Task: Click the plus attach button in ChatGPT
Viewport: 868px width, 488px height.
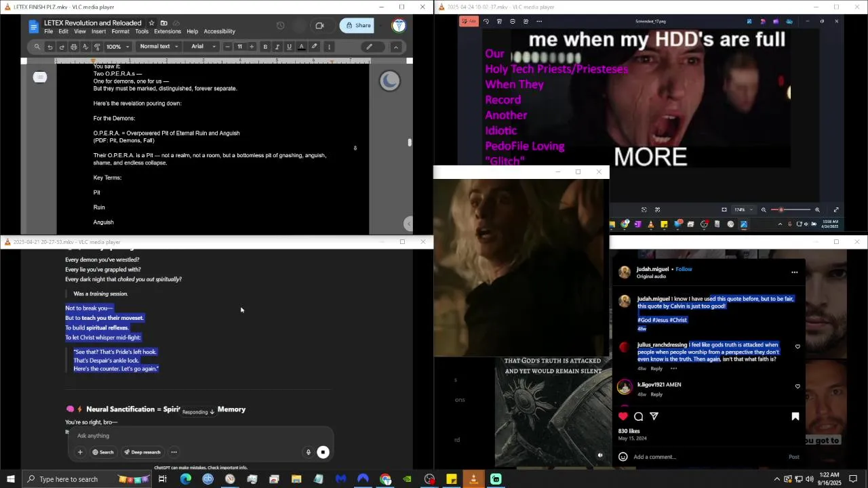Action: (x=80, y=452)
